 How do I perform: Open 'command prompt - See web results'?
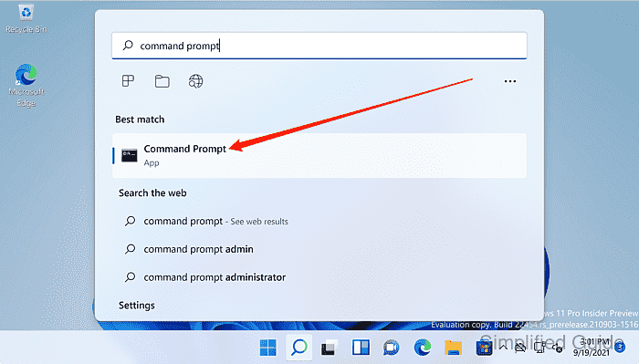[215, 221]
